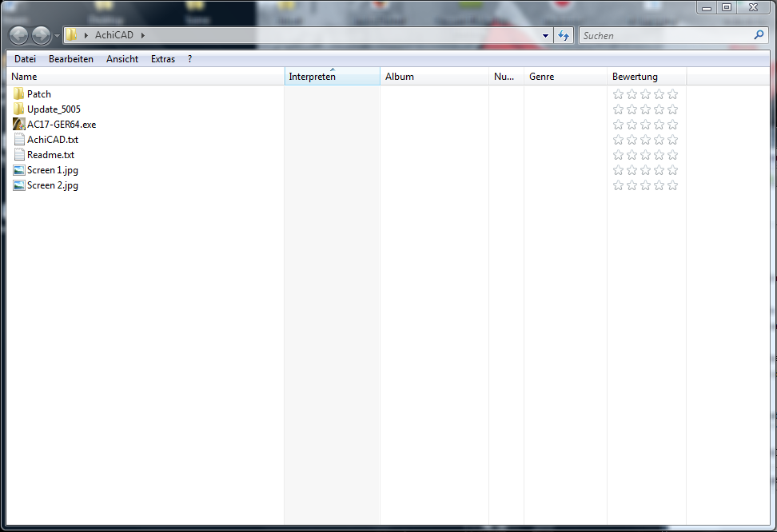Click into the Suchen search field
Image resolution: width=777 pixels, height=532 pixels.
click(666, 36)
